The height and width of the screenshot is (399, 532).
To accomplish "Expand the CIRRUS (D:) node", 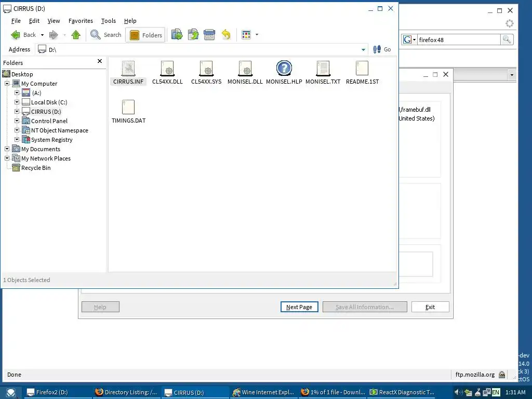I will [17, 111].
